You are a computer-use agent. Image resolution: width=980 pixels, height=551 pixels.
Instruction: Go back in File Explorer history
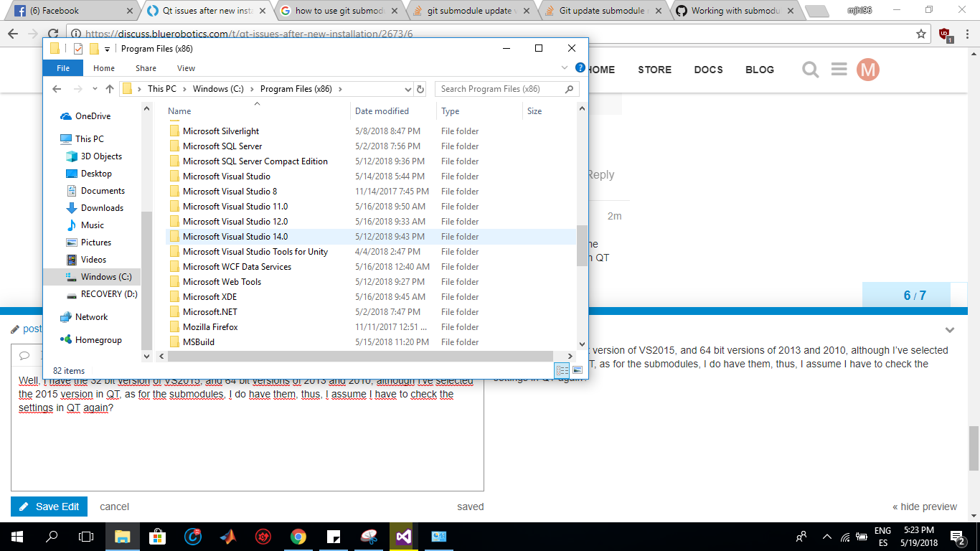(x=57, y=89)
